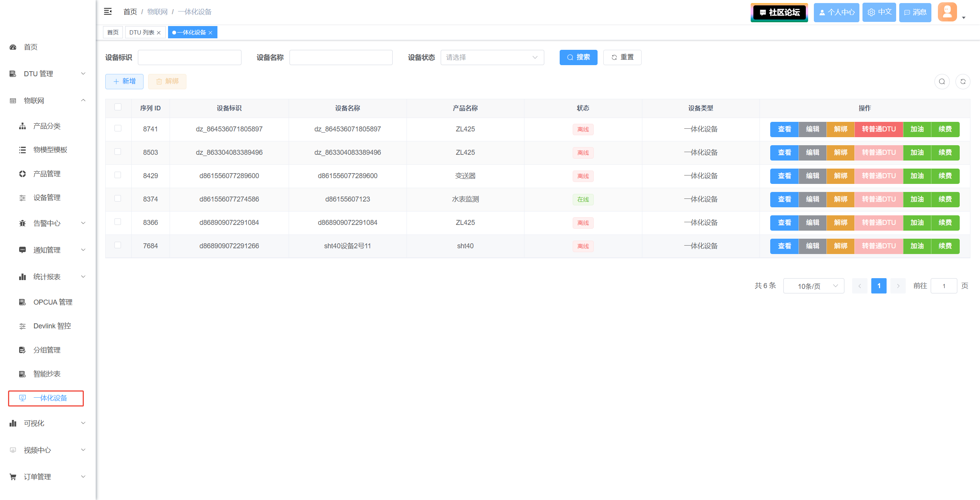Open the 设备状态 dropdown
Viewport: 980px width, 500px height.
(492, 57)
